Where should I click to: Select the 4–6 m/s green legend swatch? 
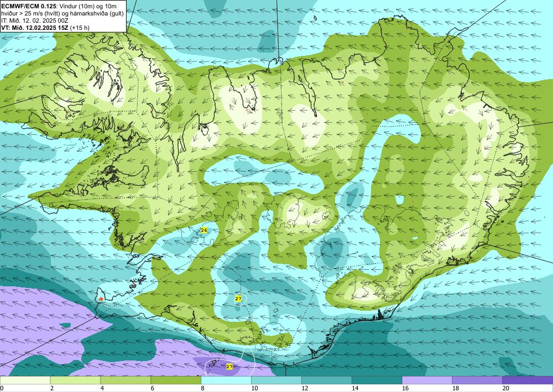tap(126, 380)
